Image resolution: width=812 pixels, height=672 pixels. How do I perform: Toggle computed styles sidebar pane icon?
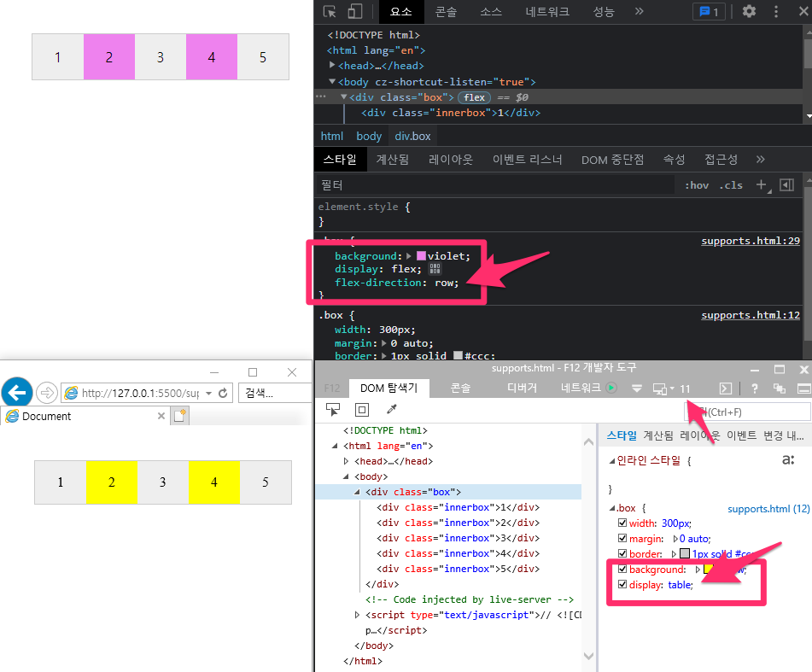[x=787, y=184]
